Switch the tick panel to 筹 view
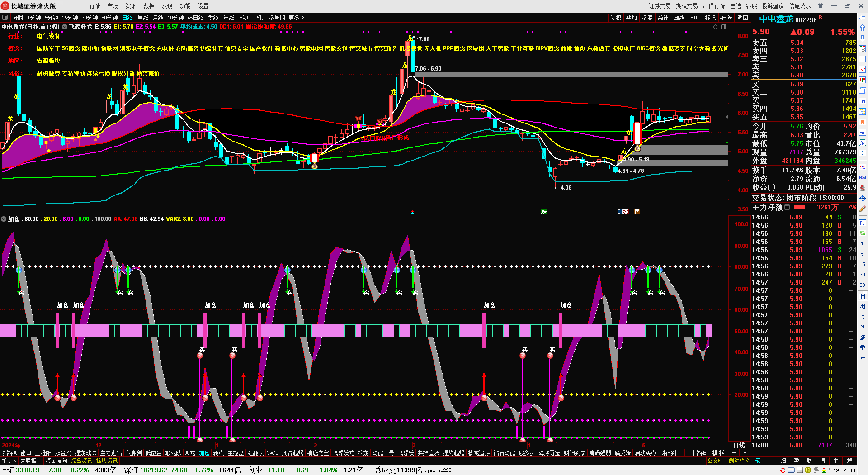Viewport: 868px width, 475px height. (x=849, y=461)
